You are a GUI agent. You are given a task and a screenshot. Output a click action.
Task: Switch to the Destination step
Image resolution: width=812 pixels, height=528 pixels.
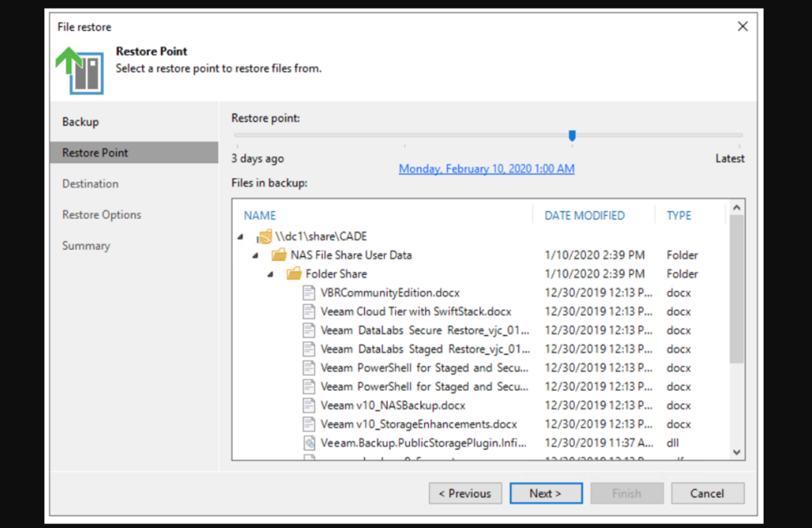coord(90,183)
